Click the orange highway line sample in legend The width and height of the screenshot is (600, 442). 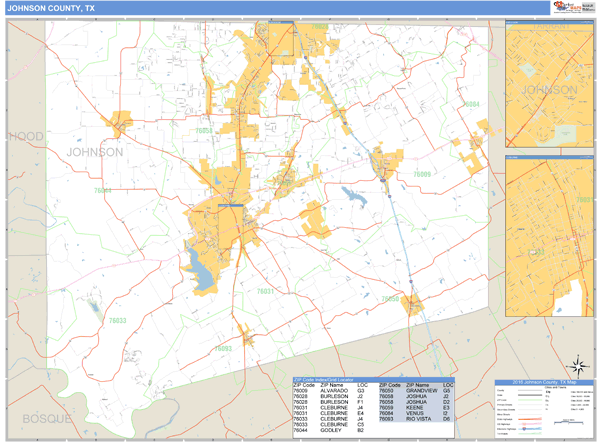point(530,419)
